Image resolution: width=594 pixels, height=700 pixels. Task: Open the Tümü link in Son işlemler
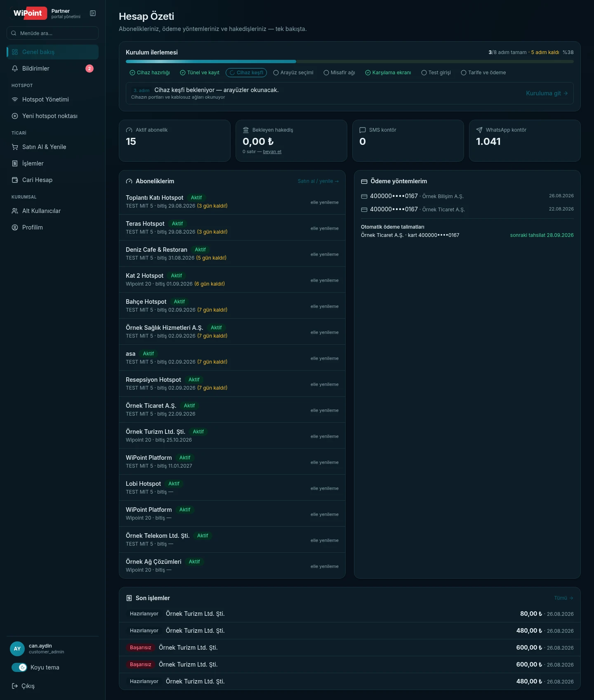pos(564,598)
